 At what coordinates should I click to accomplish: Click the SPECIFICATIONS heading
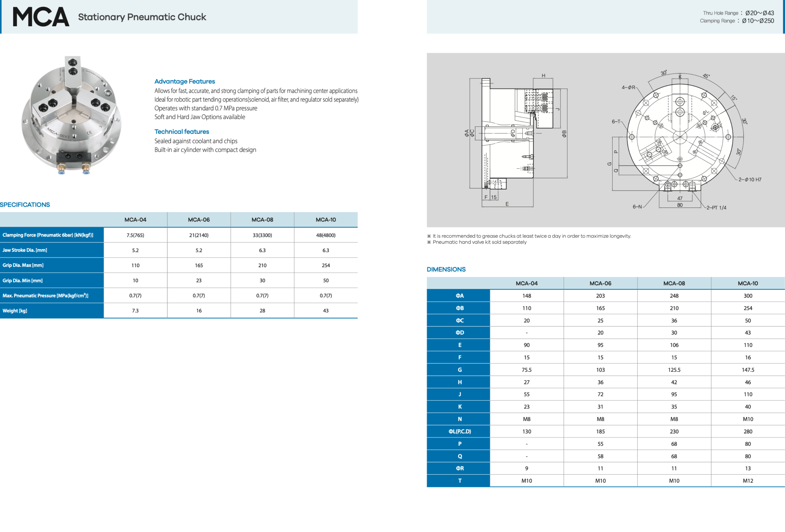pos(25,205)
